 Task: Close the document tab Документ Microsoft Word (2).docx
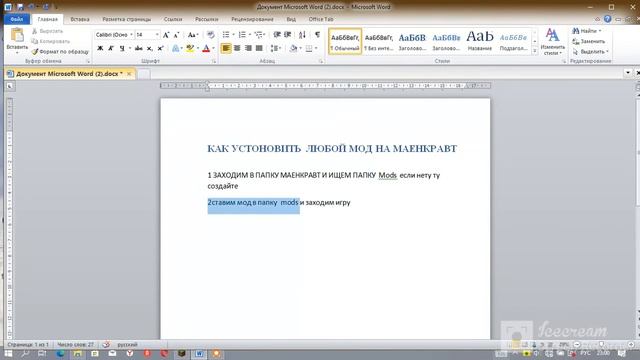tap(129, 74)
